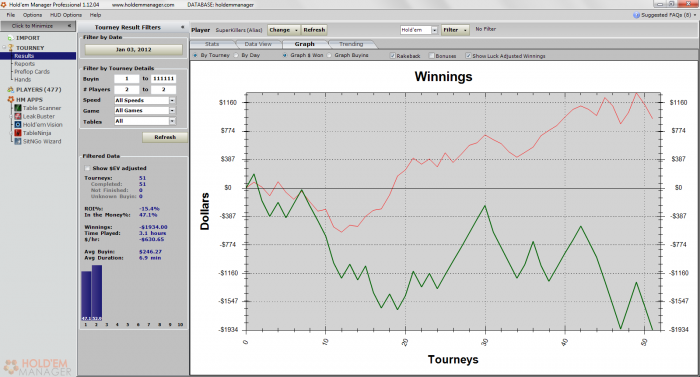Open Table Scanner app icon
Viewport: 700px width, 377px height.
point(18,108)
